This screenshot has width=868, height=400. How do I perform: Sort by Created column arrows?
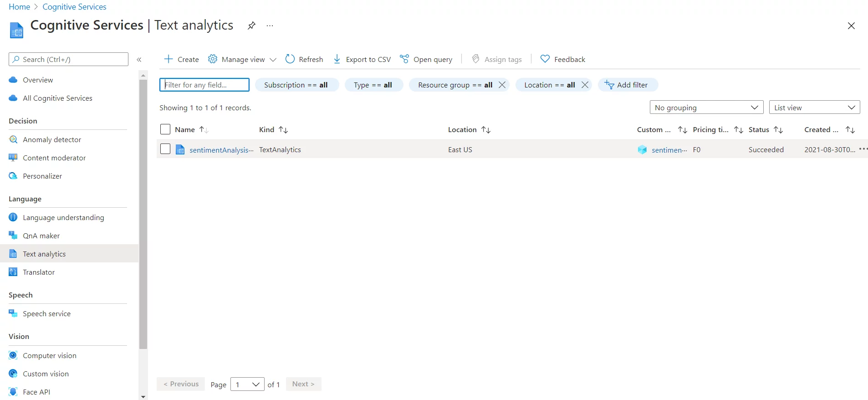850,130
